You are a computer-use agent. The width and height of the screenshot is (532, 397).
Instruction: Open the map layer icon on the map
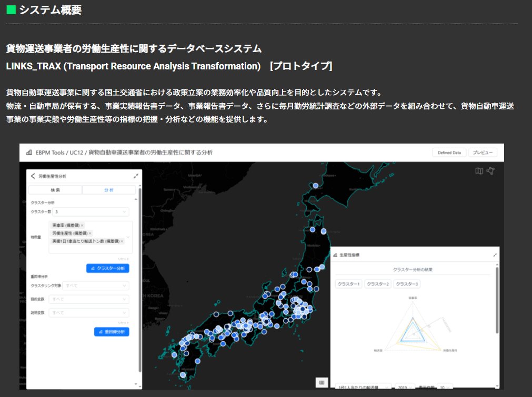[479, 171]
